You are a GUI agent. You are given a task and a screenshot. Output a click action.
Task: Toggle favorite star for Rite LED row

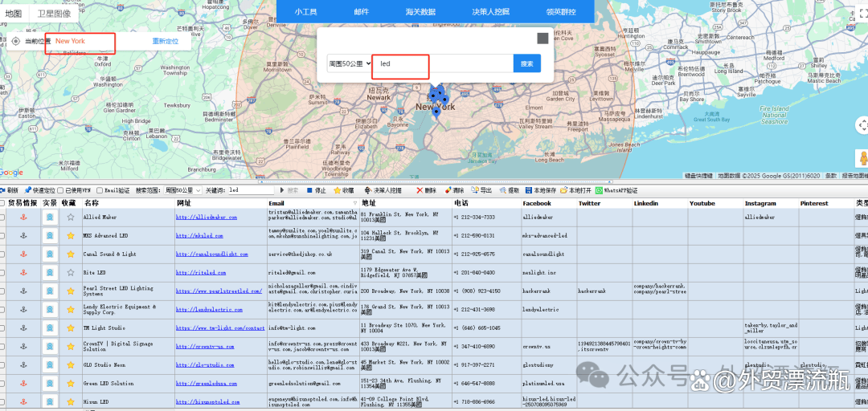coord(70,273)
